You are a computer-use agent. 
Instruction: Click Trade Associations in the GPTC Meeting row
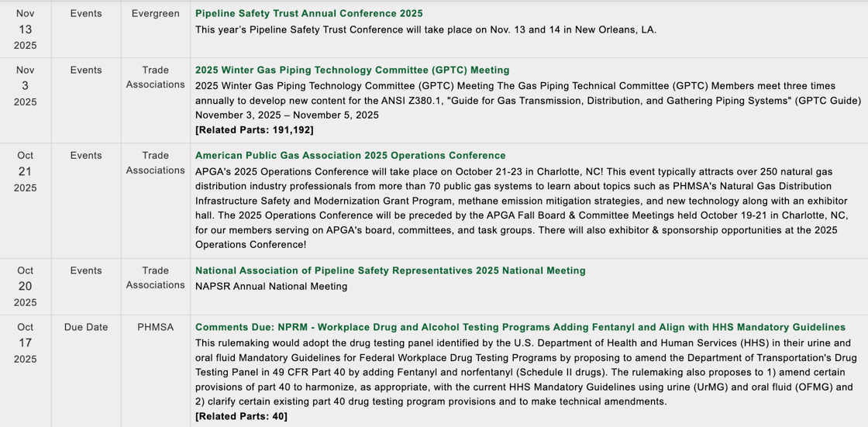coord(155,77)
